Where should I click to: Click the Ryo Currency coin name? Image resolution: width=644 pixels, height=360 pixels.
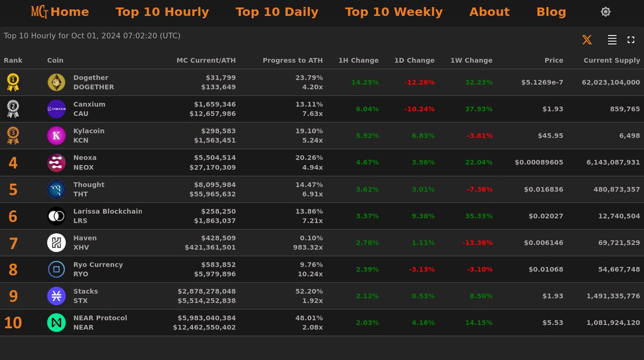point(98,264)
